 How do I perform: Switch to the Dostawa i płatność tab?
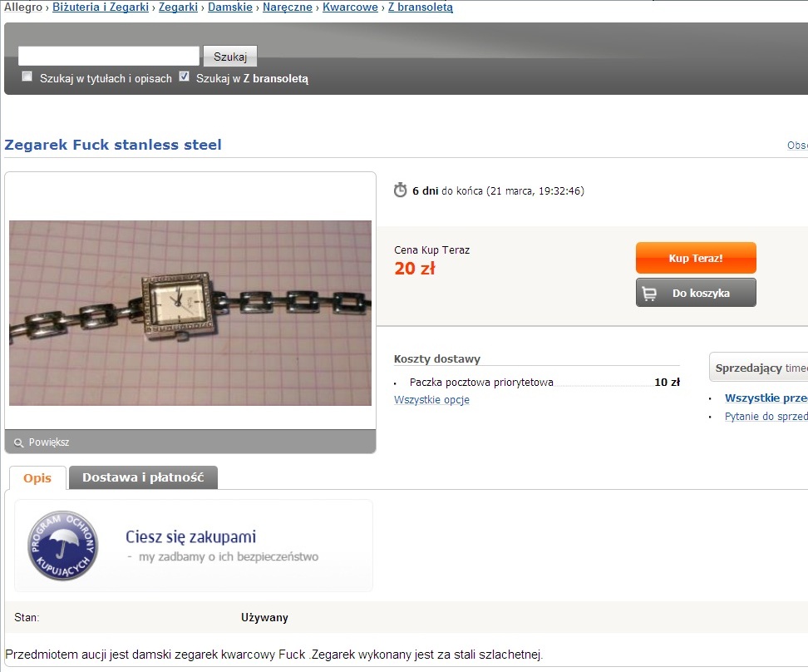tap(143, 477)
